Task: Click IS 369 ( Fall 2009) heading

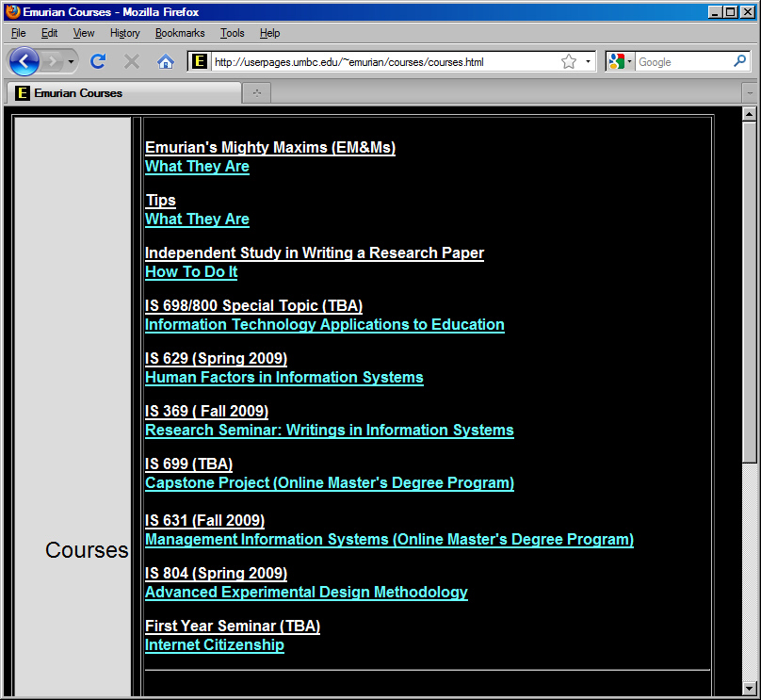Action: (x=207, y=411)
